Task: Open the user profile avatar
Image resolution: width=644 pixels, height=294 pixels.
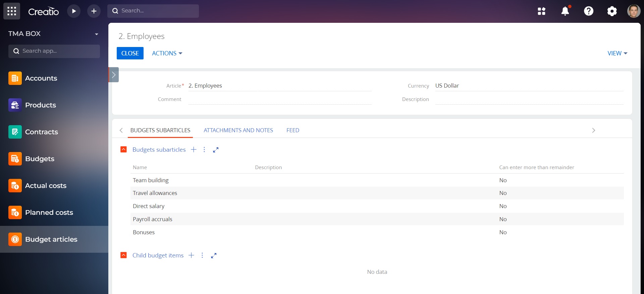Action: click(x=634, y=11)
